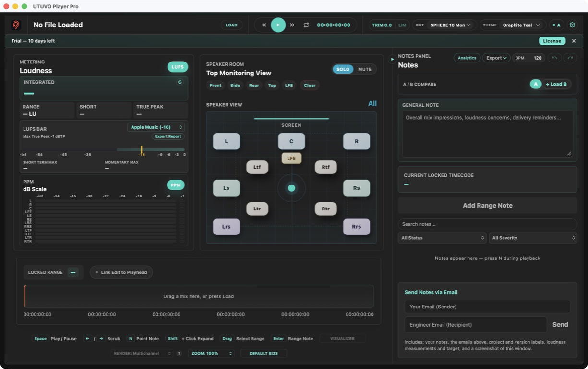Click the + Load B button

(556, 84)
